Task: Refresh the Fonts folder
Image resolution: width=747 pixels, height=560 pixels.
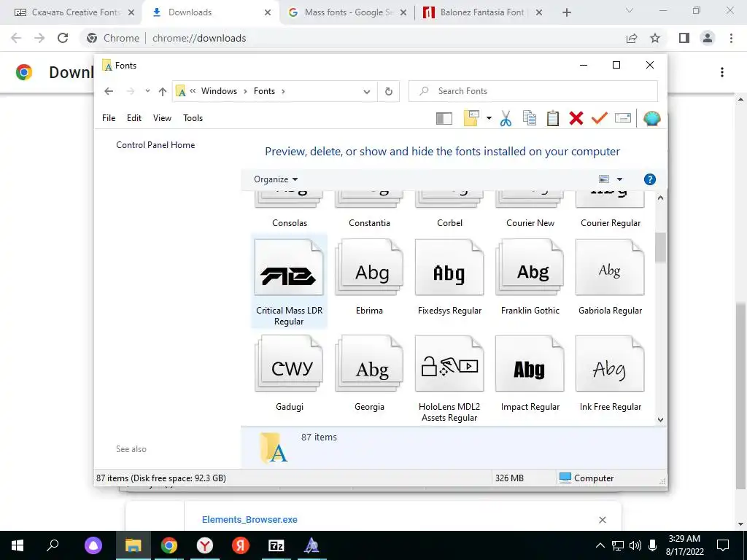Action: click(389, 91)
